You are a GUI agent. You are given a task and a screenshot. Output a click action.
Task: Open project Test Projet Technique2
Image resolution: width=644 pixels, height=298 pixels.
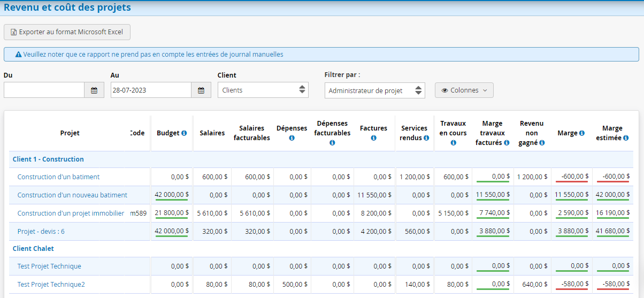51,285
